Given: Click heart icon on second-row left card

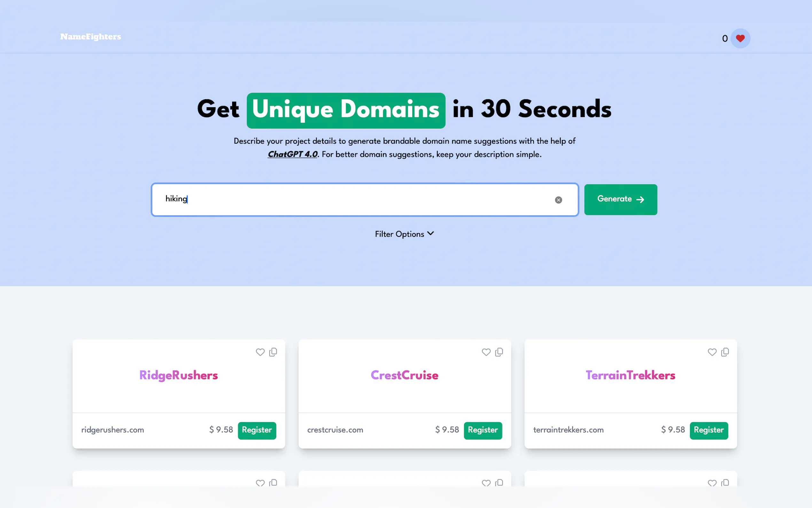Looking at the screenshot, I should [x=260, y=483].
